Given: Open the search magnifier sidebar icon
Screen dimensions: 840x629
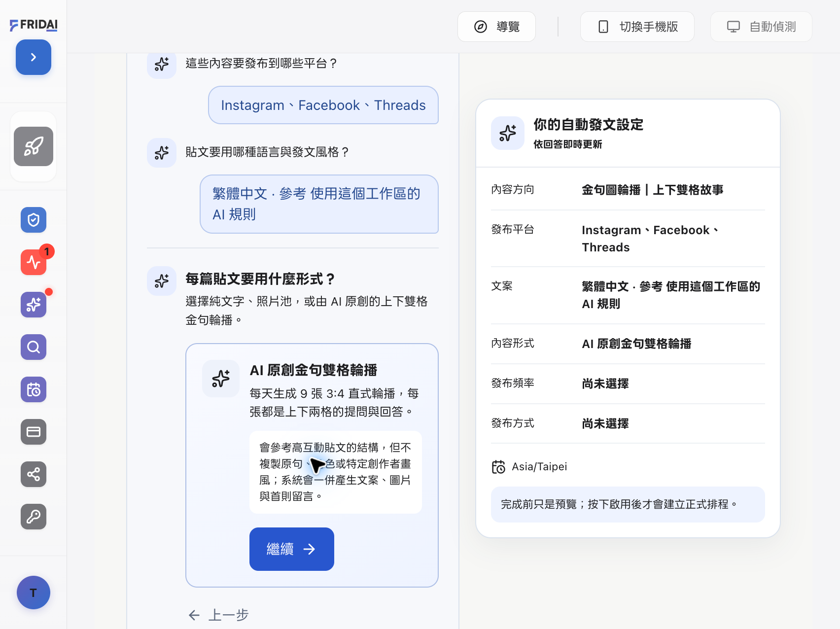Looking at the screenshot, I should (34, 347).
